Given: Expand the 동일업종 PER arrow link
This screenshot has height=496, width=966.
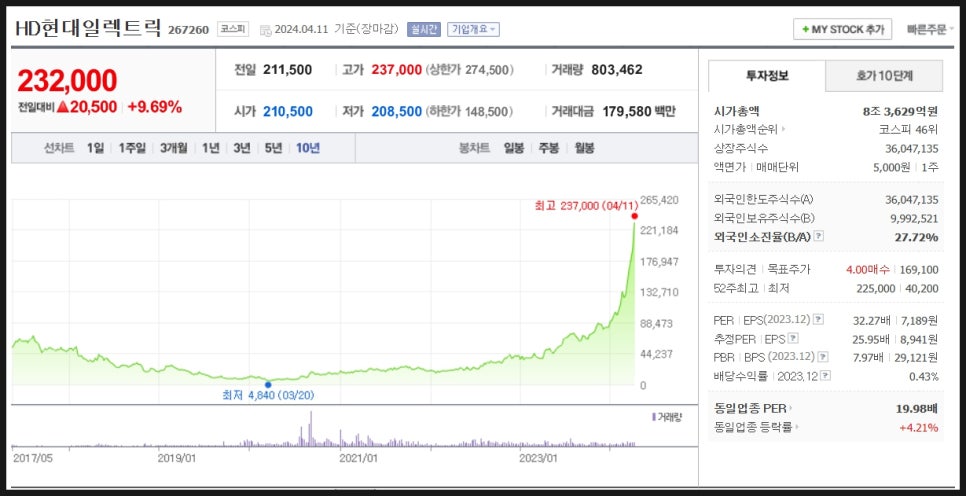Looking at the screenshot, I should click(x=791, y=408).
